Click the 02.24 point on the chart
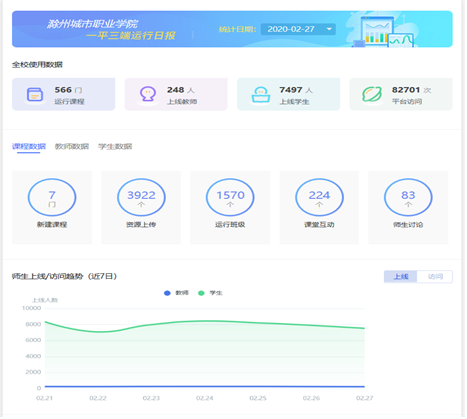This screenshot has width=467, height=419. 205,321
